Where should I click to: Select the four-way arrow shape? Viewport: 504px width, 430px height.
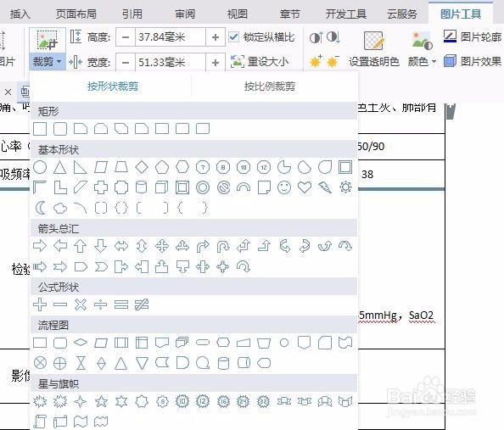click(162, 246)
